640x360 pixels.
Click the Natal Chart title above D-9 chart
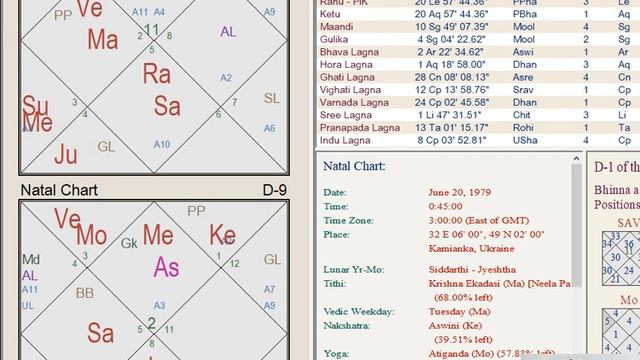click(x=59, y=190)
